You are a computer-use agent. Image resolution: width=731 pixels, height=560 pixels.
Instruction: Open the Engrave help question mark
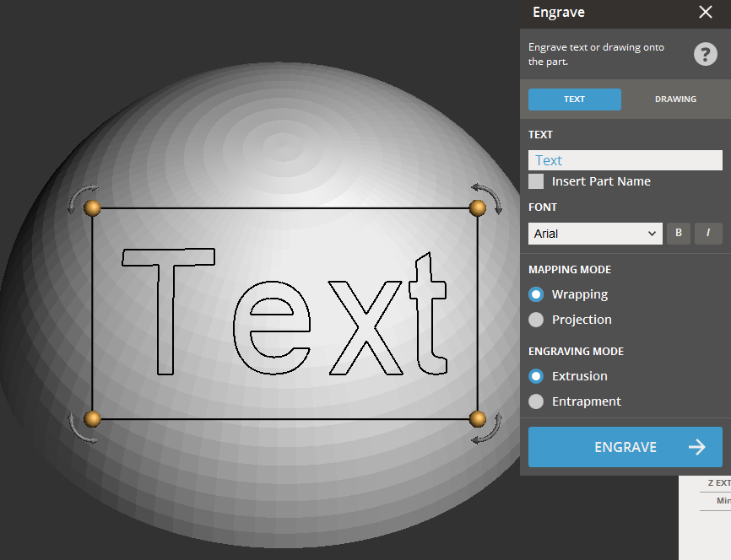click(x=705, y=55)
